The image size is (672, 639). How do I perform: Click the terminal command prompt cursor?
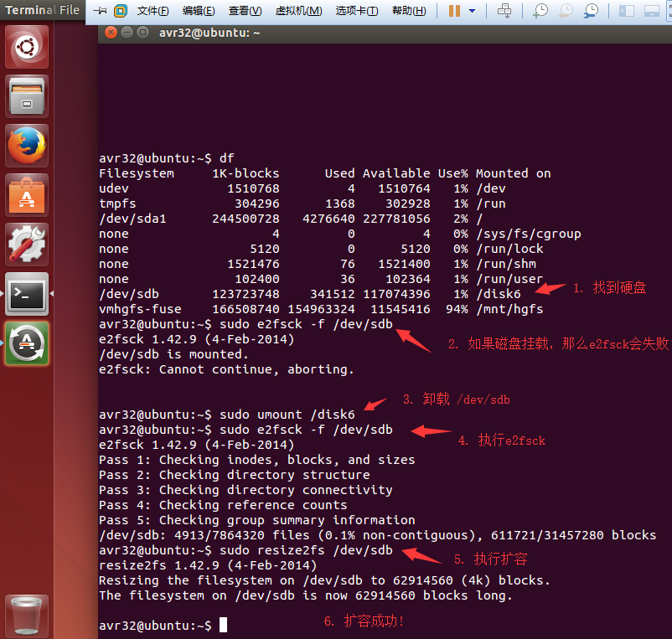(x=223, y=625)
